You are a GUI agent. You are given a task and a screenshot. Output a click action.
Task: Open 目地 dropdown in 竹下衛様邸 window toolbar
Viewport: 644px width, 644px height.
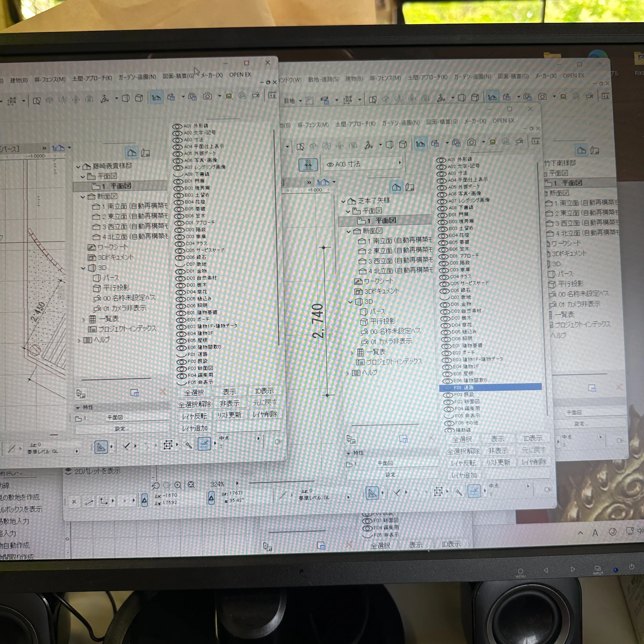300,101
